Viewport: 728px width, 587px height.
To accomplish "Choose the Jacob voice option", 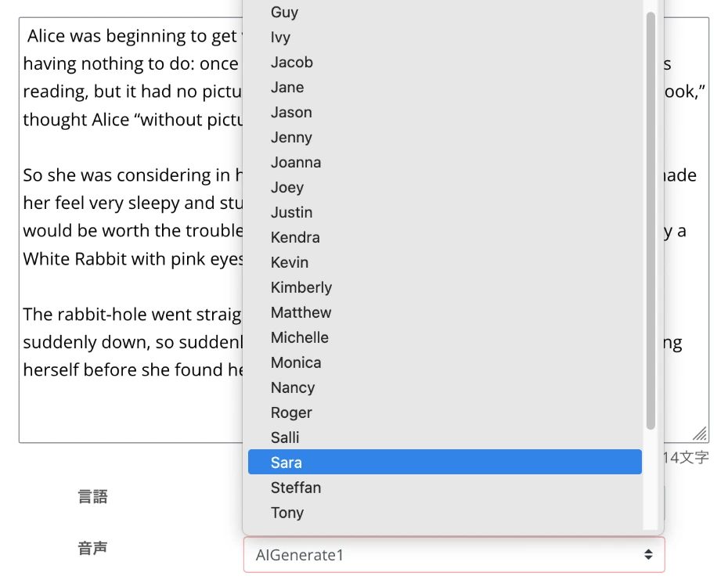I will [x=445, y=62].
